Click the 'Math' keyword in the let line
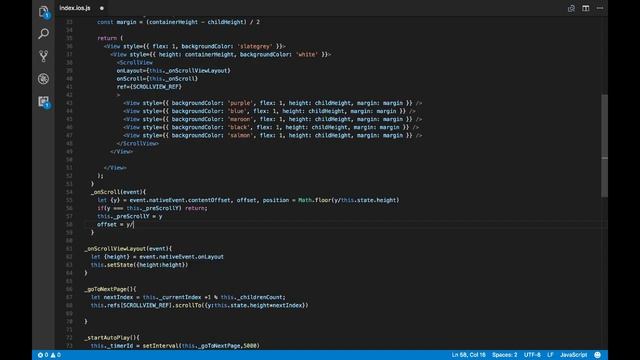 point(305,200)
